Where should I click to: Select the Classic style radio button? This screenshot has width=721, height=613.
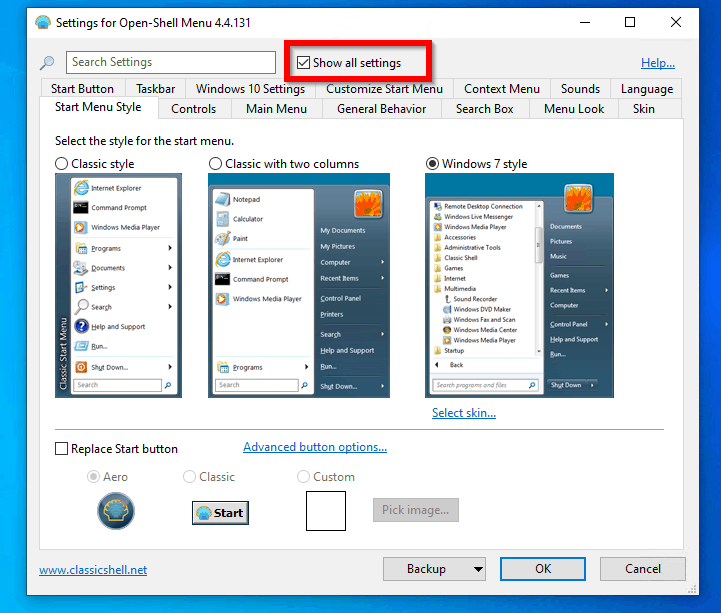click(x=62, y=164)
